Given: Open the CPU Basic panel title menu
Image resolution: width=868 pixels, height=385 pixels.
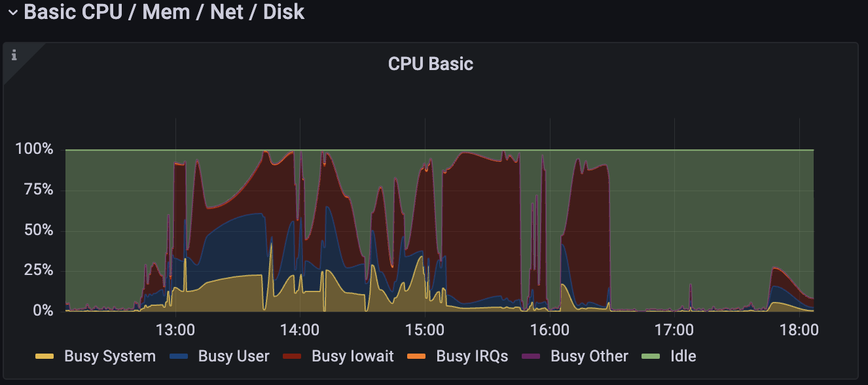Looking at the screenshot, I should pos(430,64).
